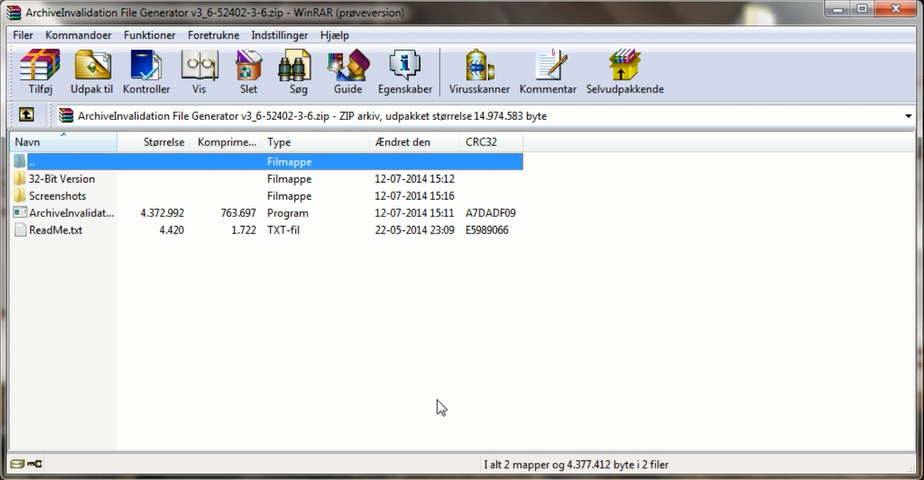
Task: Click the folder icon of Screenshots
Action: [x=20, y=196]
